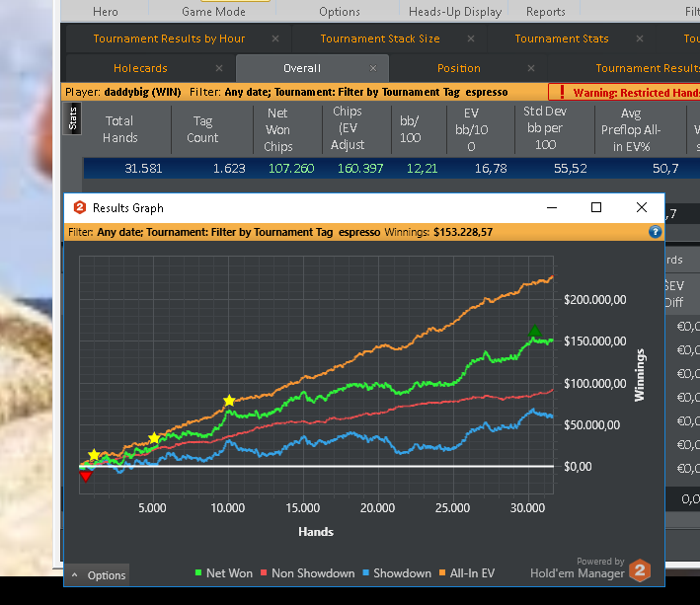Sort by Net Won Chips column header
This screenshot has height=605, width=700.
277,130
